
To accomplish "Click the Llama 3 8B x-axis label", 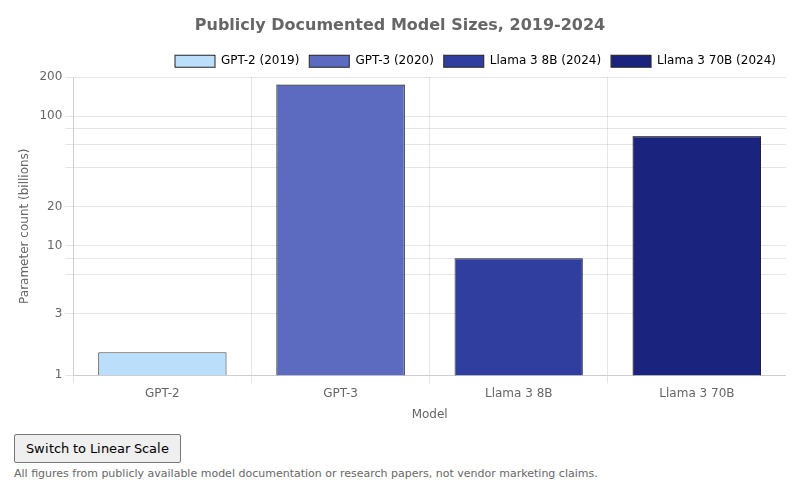I will pos(518,393).
